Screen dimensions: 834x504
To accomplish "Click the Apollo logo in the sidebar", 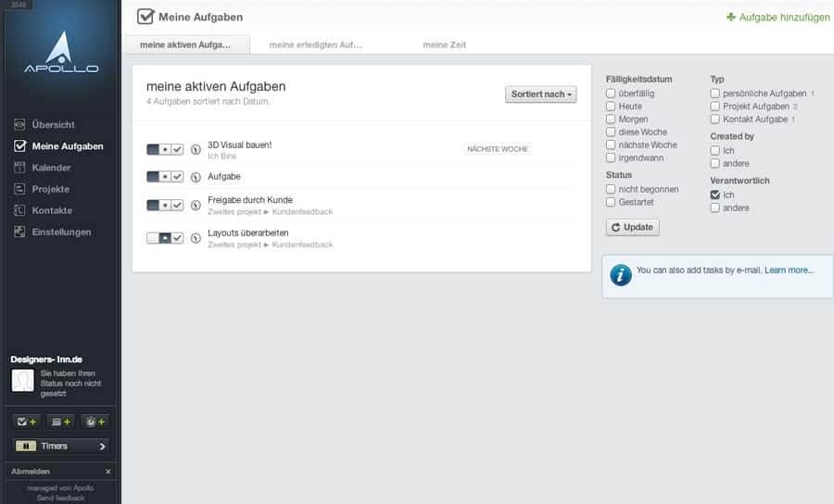I will point(61,52).
